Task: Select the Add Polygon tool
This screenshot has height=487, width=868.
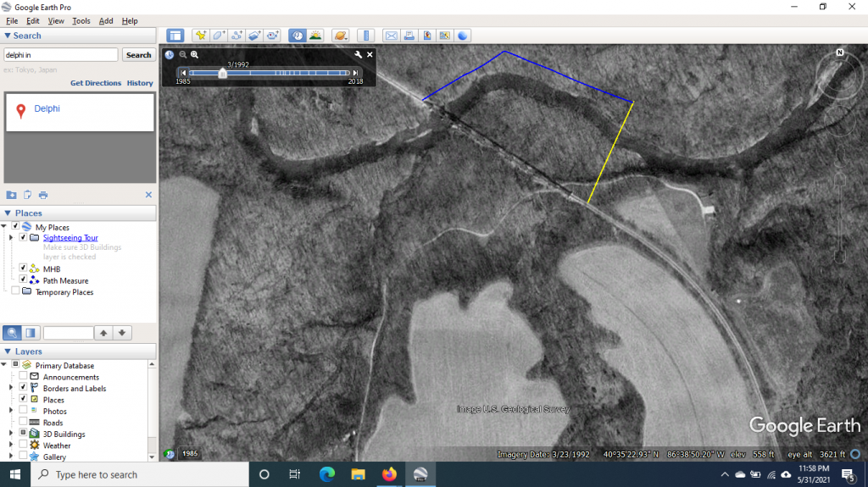Action: pyautogui.click(x=219, y=36)
